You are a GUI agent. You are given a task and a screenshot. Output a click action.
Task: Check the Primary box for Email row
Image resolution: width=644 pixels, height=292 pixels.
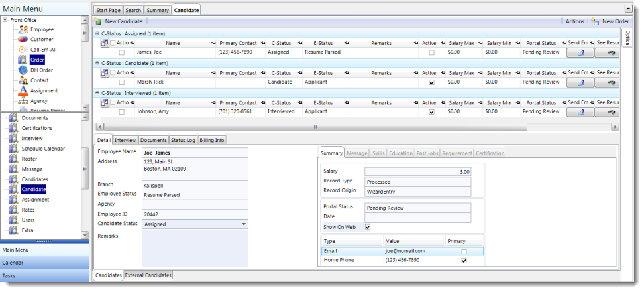click(464, 252)
